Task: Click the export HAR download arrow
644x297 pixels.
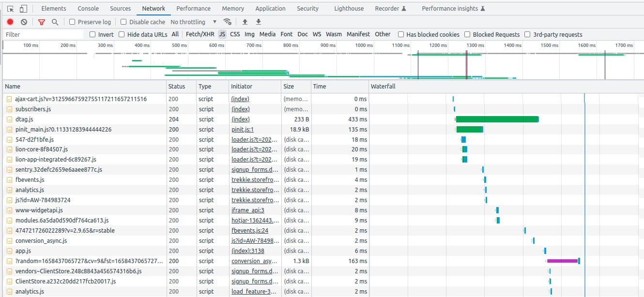Action: tap(259, 22)
